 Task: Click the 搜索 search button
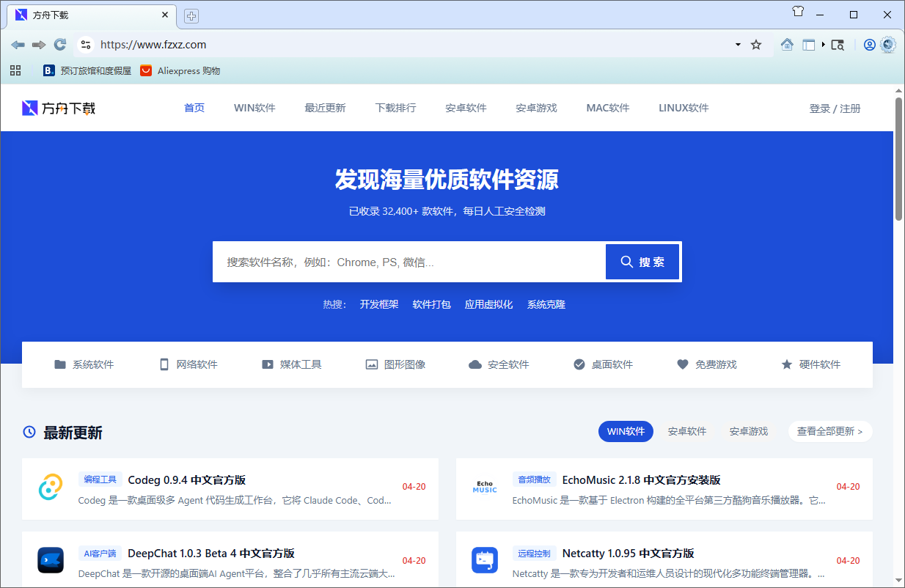coord(642,261)
